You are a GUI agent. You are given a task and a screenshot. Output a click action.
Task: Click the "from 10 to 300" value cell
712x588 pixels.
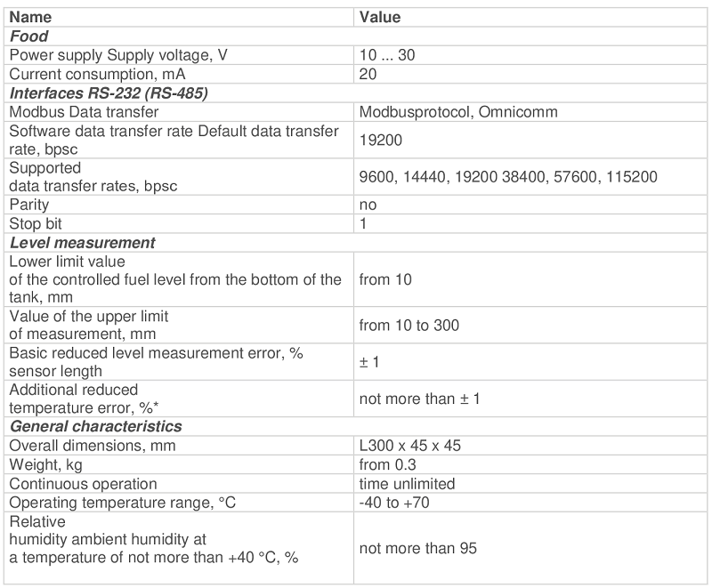pyautogui.click(x=409, y=326)
